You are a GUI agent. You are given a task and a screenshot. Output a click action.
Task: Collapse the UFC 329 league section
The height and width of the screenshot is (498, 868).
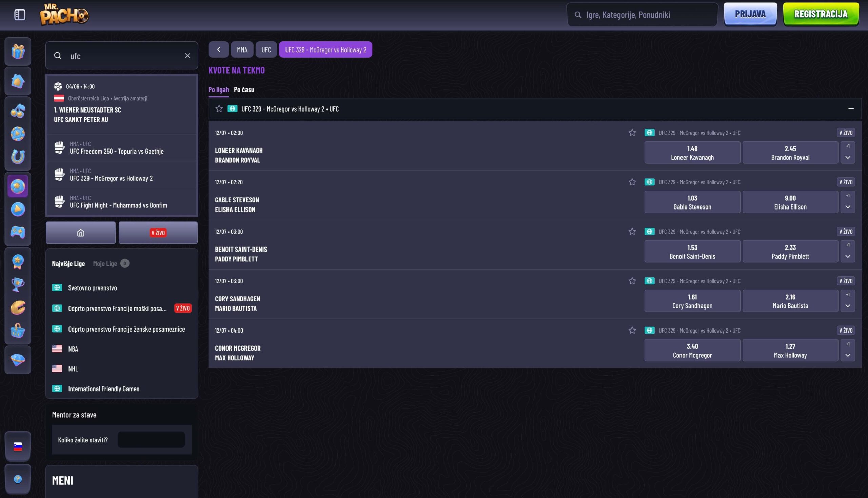click(x=851, y=109)
